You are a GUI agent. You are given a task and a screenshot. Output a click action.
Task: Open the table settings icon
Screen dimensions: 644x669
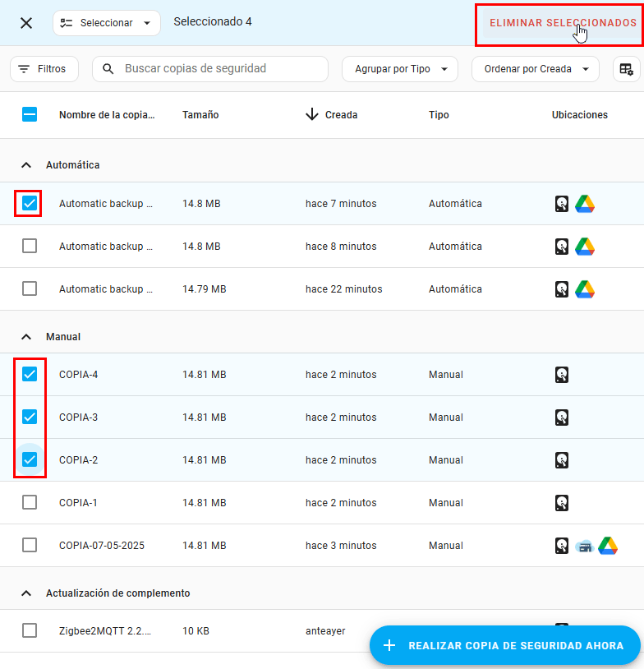click(x=626, y=69)
